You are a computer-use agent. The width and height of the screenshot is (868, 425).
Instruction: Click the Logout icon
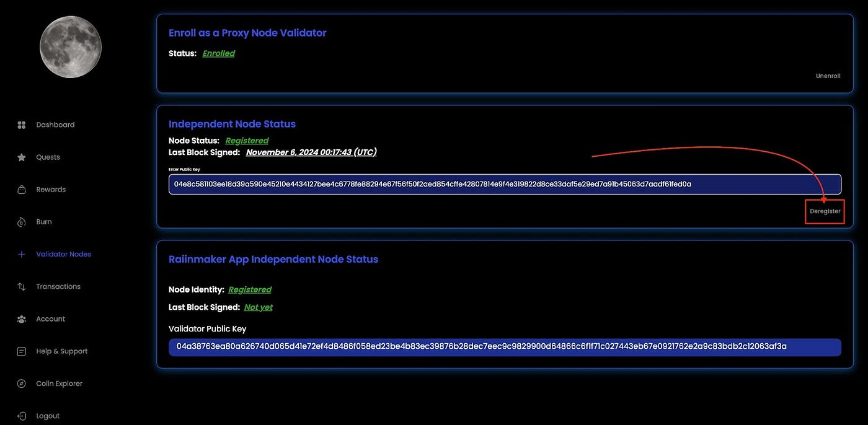coord(22,416)
